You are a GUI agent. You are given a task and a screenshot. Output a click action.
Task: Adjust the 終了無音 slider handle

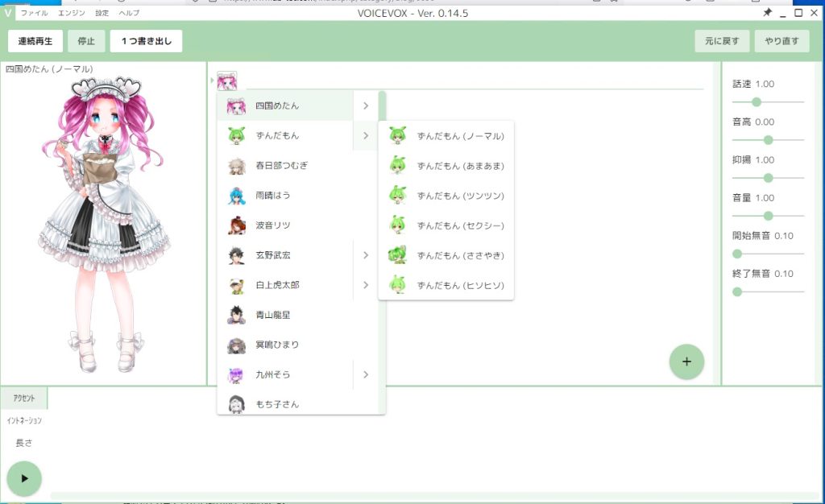point(737,291)
